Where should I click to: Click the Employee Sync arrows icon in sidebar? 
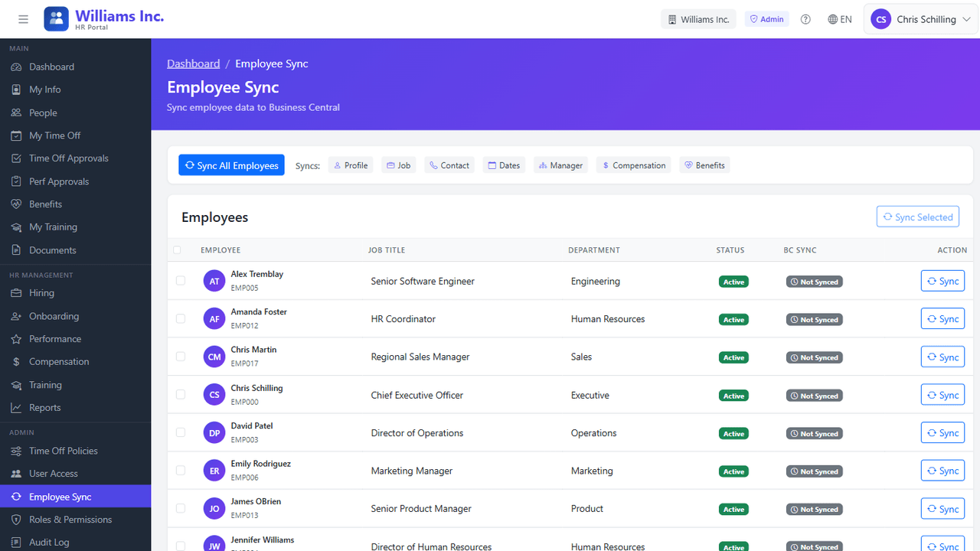[x=16, y=497]
